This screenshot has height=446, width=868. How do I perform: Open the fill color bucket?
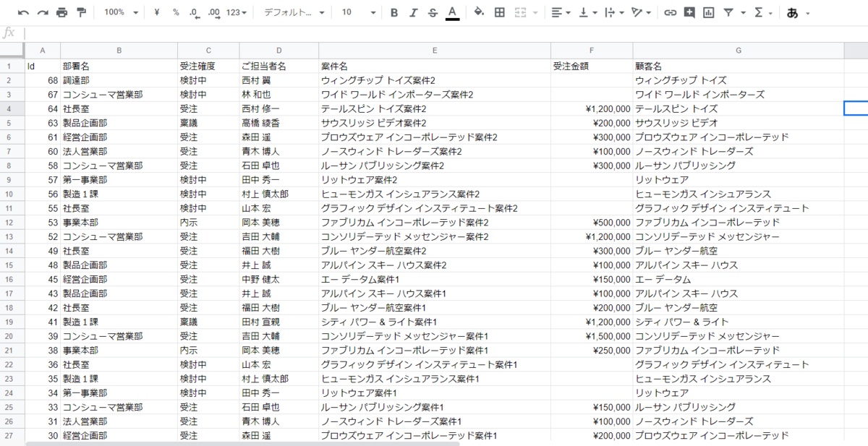pyautogui.click(x=479, y=12)
